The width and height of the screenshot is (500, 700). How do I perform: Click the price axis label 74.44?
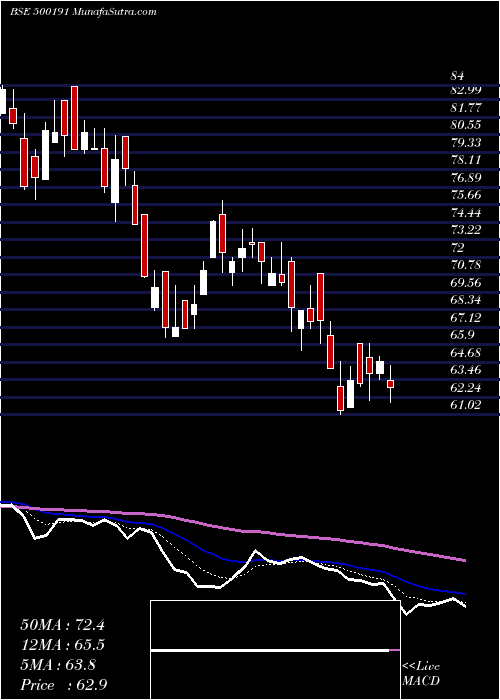[466, 212]
